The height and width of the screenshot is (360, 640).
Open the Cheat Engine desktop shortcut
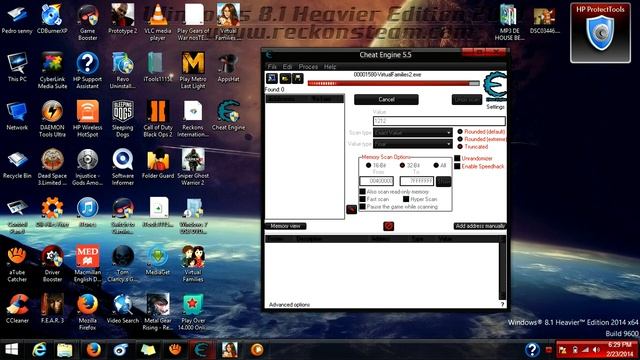coord(228,116)
